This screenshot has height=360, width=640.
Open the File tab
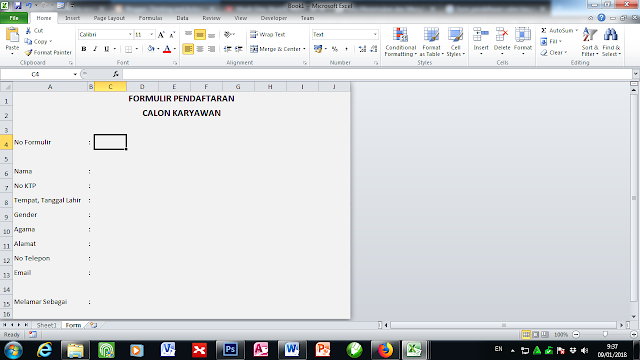(14, 18)
